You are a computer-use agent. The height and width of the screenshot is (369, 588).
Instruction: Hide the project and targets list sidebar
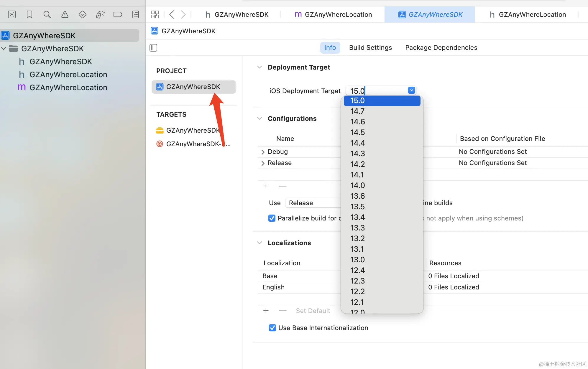click(153, 48)
